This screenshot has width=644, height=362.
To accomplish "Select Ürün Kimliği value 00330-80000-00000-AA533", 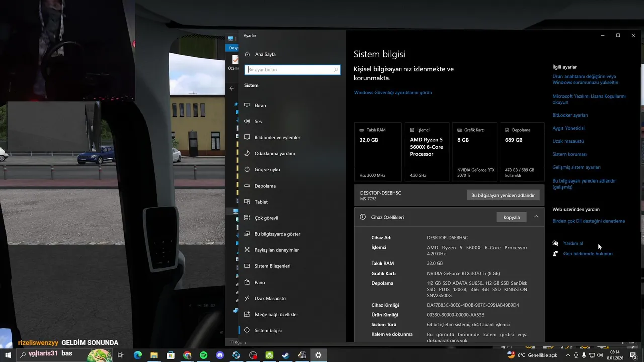I will click(x=455, y=315).
